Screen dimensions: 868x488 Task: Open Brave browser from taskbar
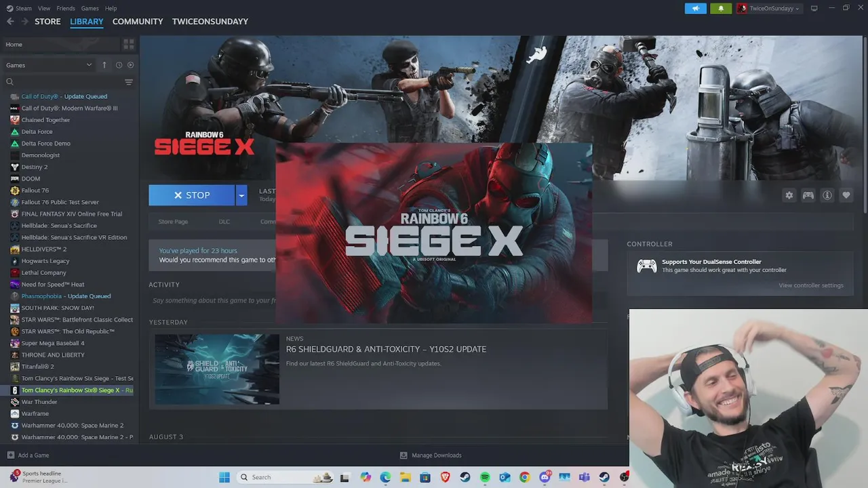coord(446,477)
